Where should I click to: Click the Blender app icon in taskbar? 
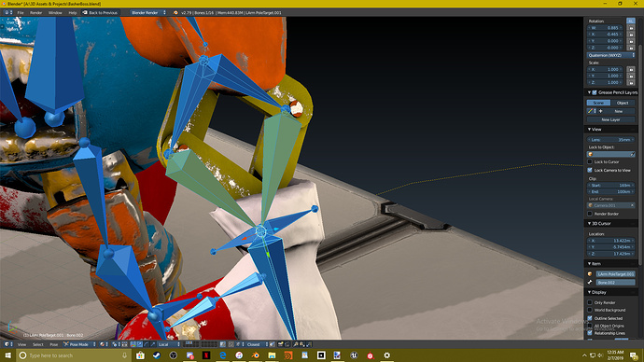(255, 355)
